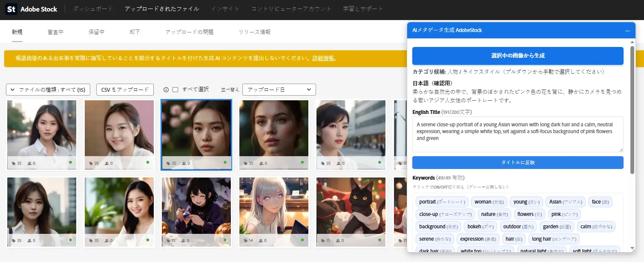Click アップロードされたファイル in top navigation

[x=162, y=9]
